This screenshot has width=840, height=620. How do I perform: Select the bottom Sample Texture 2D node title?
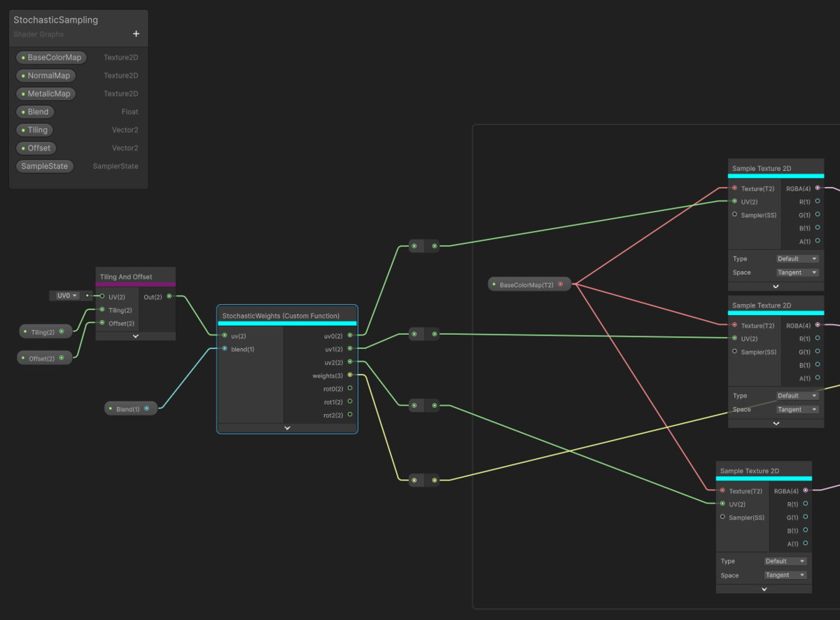point(750,471)
